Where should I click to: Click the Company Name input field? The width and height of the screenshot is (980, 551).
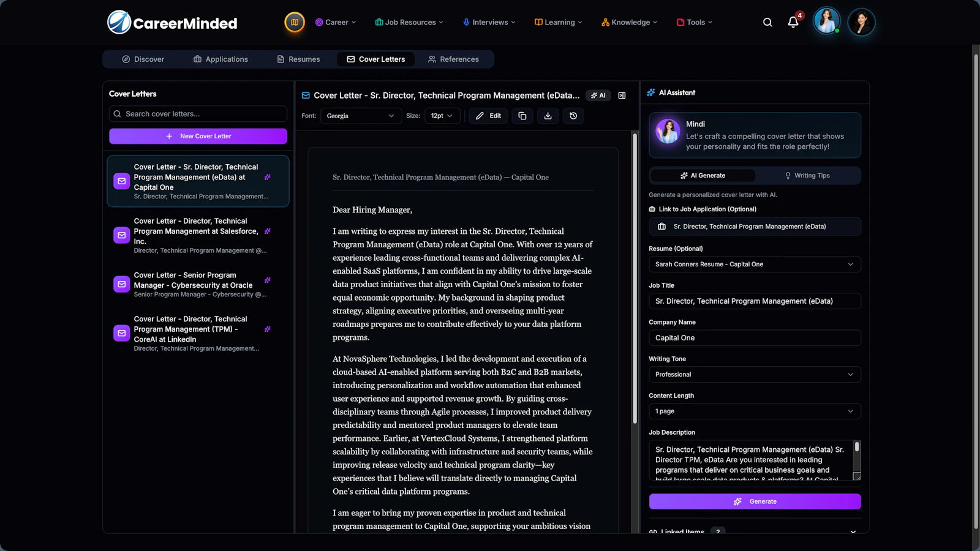[x=755, y=338]
